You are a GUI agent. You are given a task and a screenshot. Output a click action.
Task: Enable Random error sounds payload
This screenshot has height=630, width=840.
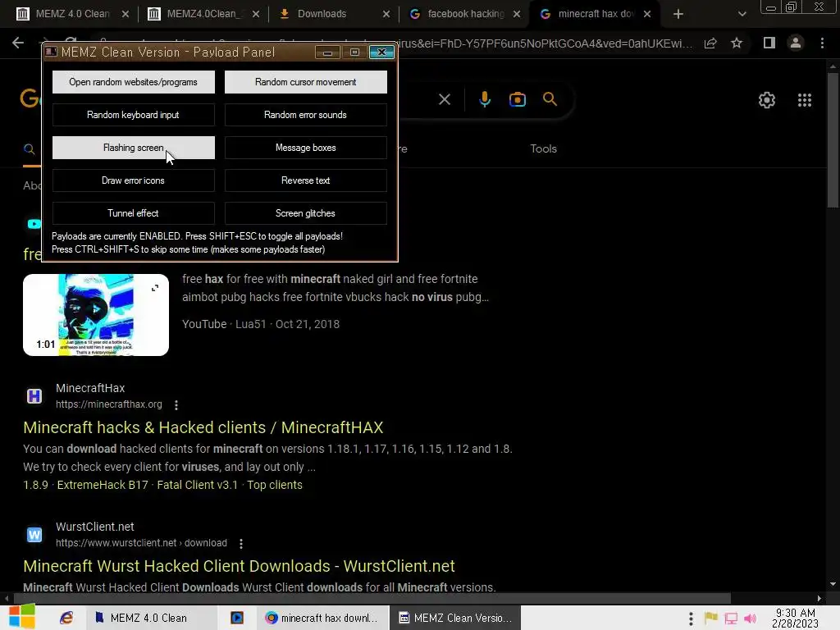point(305,115)
